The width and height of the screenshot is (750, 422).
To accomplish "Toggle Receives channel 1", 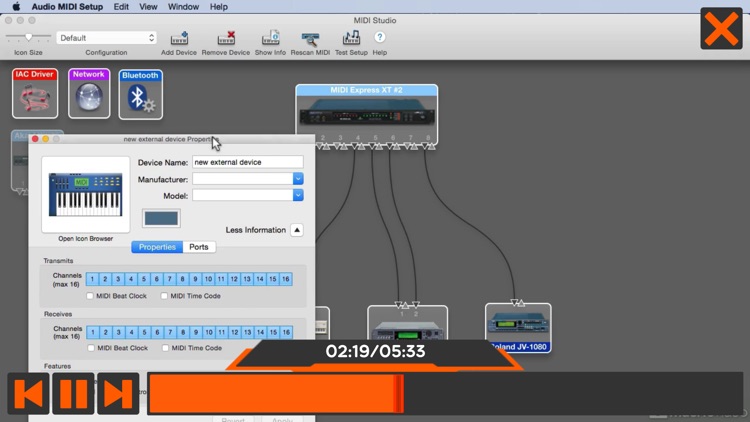I will coord(93,332).
